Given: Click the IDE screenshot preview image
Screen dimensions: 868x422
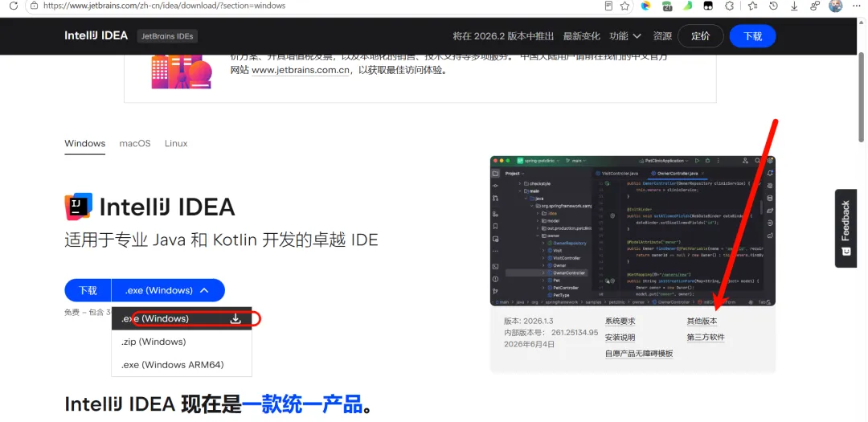Looking at the screenshot, I should click(633, 231).
